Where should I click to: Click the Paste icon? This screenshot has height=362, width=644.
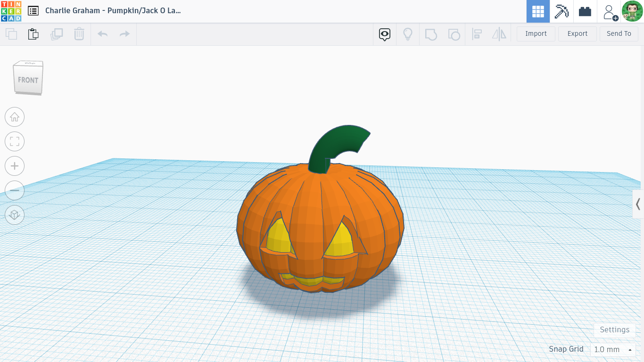[33, 34]
